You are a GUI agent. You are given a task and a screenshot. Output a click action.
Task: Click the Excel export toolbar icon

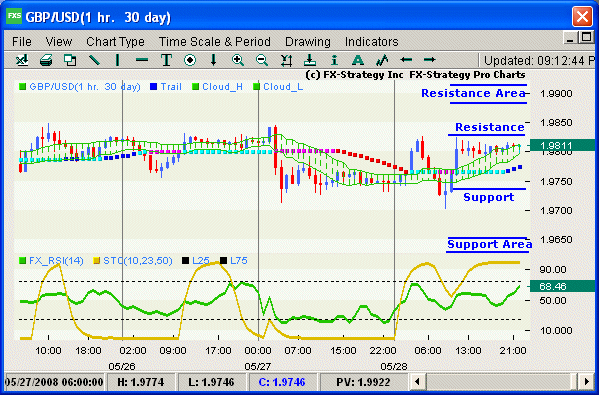22,60
